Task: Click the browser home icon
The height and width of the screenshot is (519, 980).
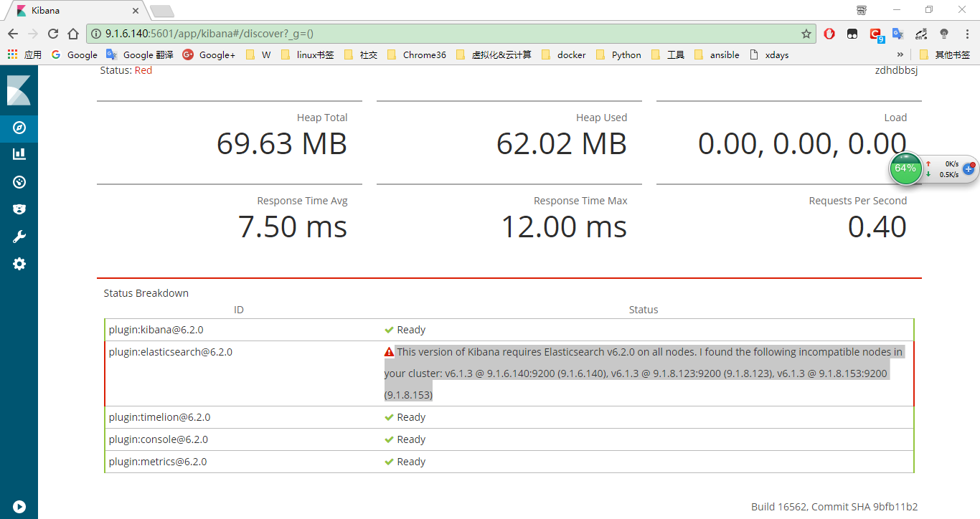Action: pyautogui.click(x=73, y=34)
